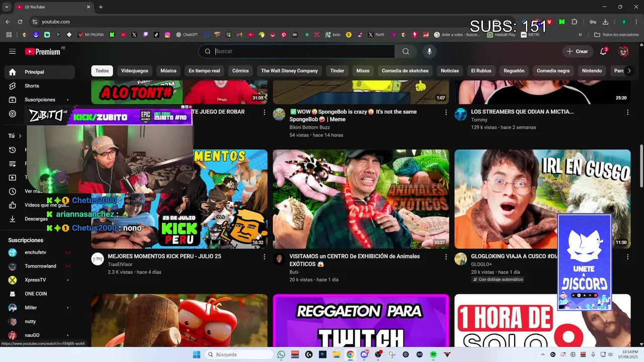Open the YouTube hamburger guide menu
Screen dimensions: 644x362
tap(13, 51)
